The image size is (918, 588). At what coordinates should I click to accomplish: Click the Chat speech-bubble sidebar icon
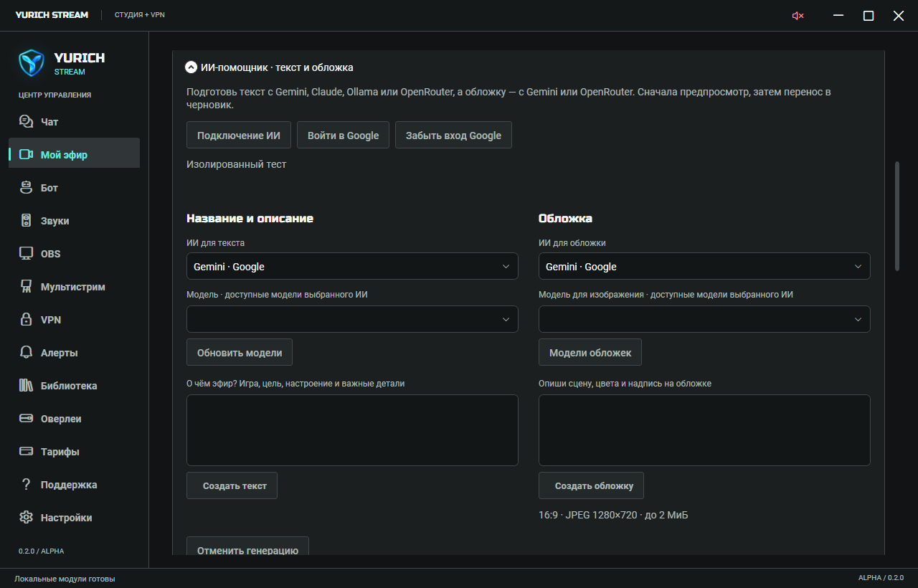pyautogui.click(x=27, y=122)
